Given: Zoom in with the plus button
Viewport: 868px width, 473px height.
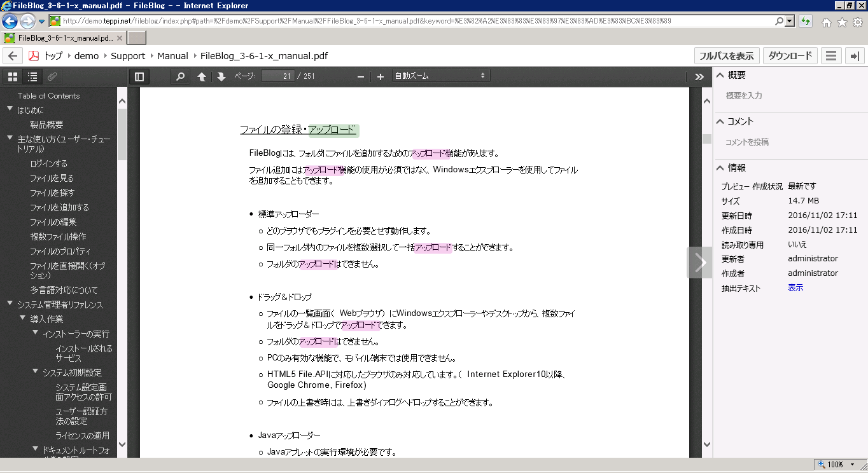Looking at the screenshot, I should click(381, 77).
